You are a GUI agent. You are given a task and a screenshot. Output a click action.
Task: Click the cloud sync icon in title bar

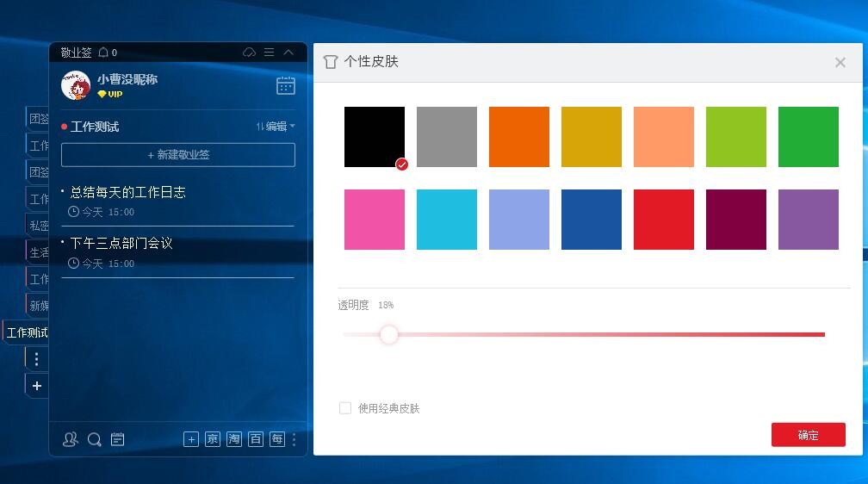pos(250,53)
